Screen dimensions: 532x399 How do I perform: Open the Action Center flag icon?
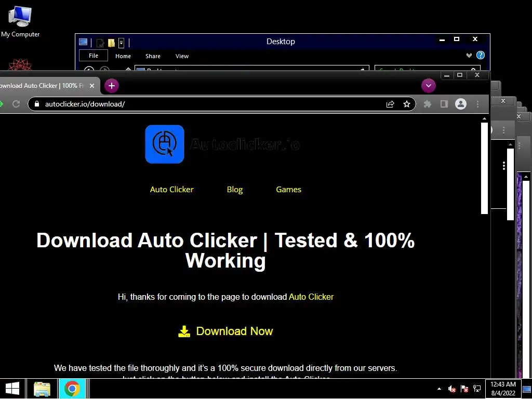coord(464,389)
